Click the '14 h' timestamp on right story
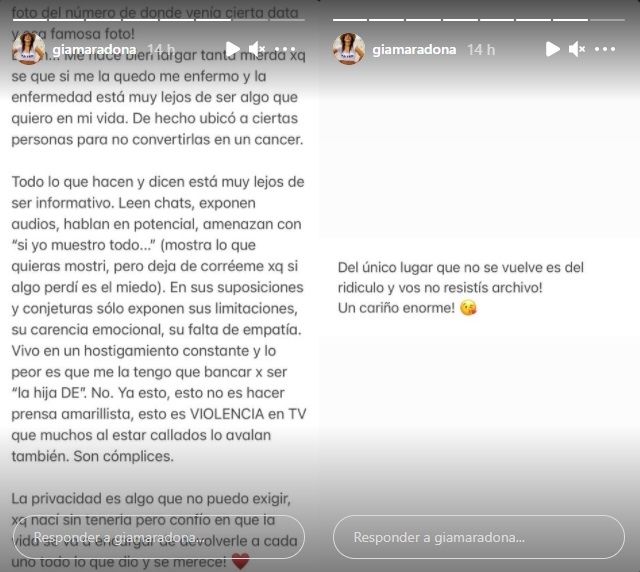The width and height of the screenshot is (640, 572). pyautogui.click(x=481, y=50)
